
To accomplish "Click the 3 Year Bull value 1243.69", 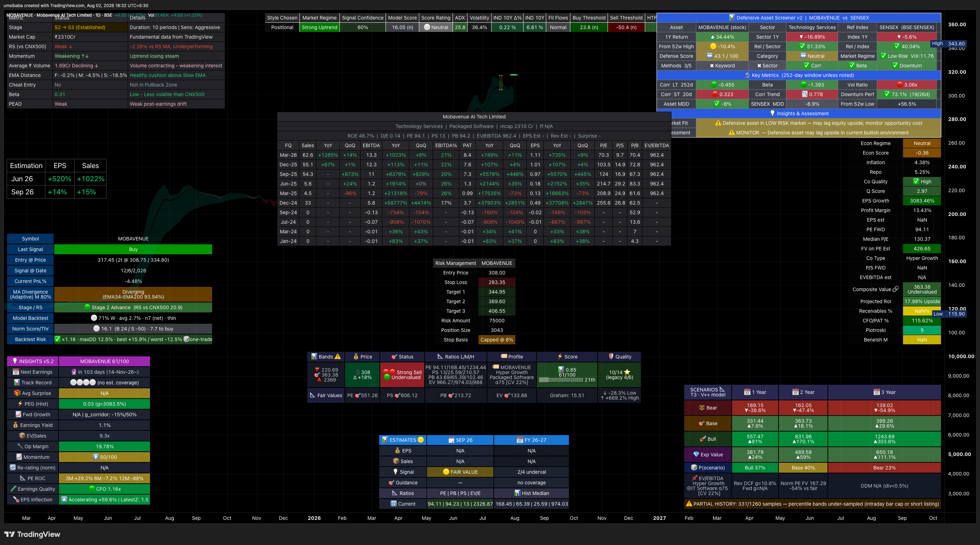I will coord(884,436).
